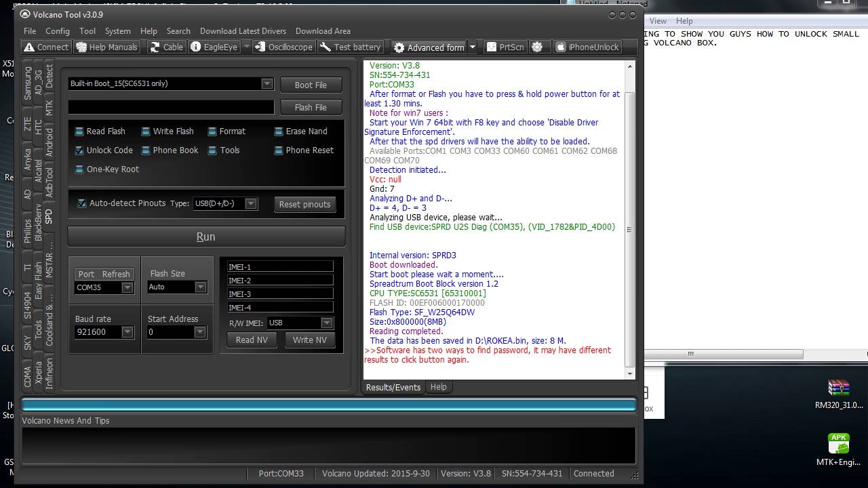Select the Android vertical tab
This screenshot has height=488, width=868.
point(49,142)
